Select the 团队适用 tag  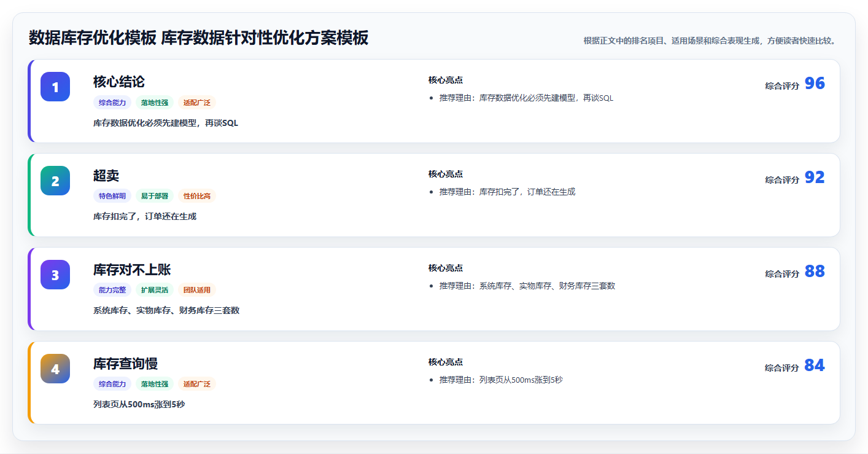pos(197,290)
